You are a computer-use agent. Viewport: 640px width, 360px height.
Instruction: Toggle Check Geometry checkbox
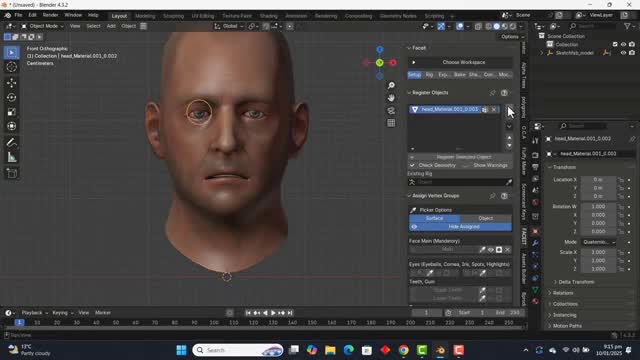(x=412, y=165)
